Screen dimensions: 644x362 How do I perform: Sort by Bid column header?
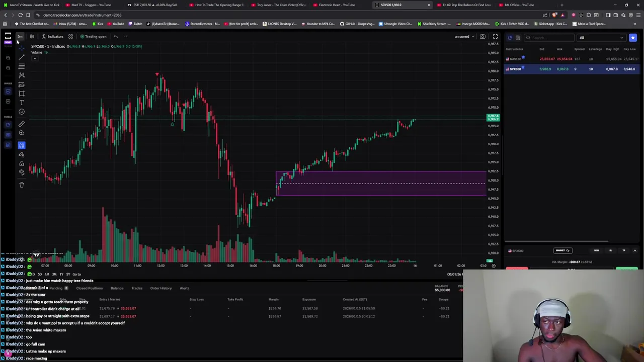[542, 49]
